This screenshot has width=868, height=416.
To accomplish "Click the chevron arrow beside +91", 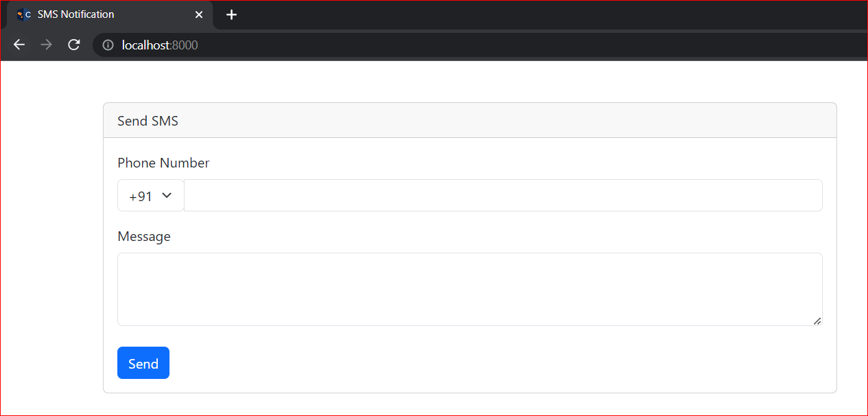I will (x=166, y=196).
